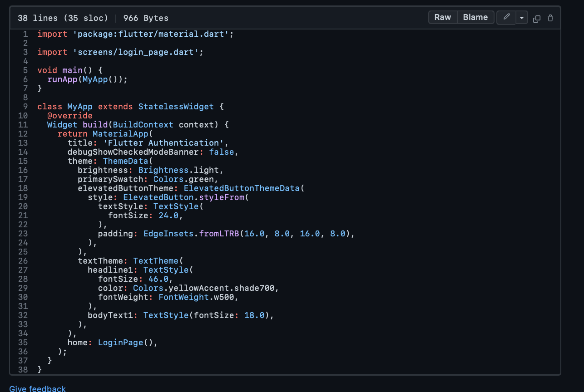The width and height of the screenshot is (584, 392).
Task: Select line number 38
Action: 23,370
